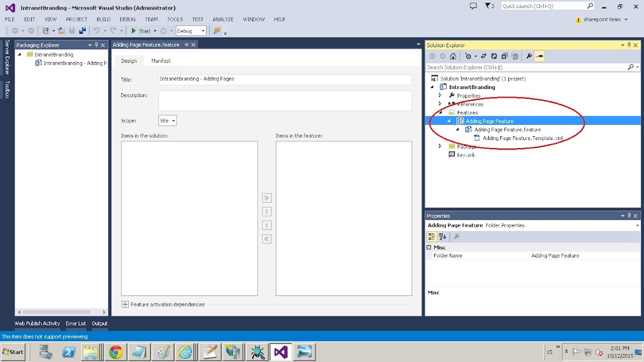Click the Undo toolbar icon
This screenshot has height=362, width=644.
pos(96,31)
